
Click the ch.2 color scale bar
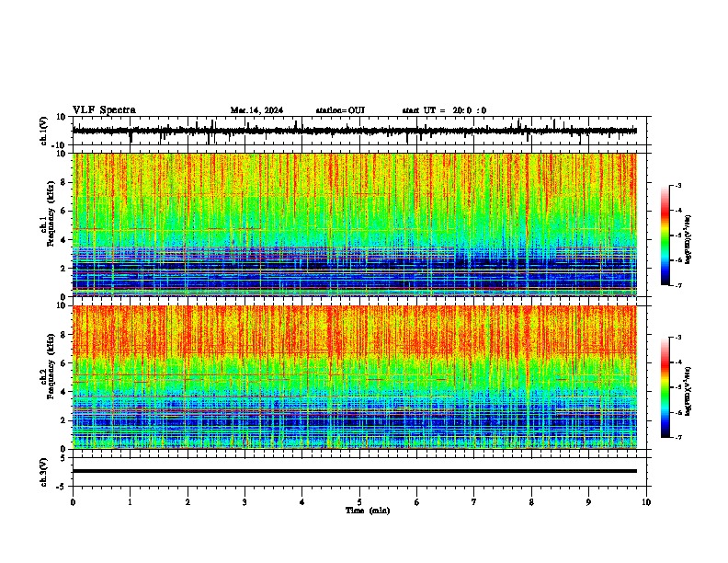(x=665, y=387)
